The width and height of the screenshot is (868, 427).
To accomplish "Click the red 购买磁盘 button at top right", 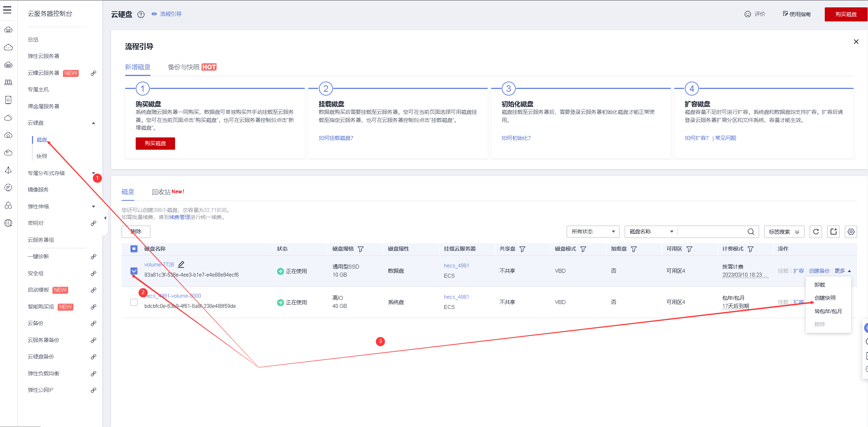I will pos(846,14).
